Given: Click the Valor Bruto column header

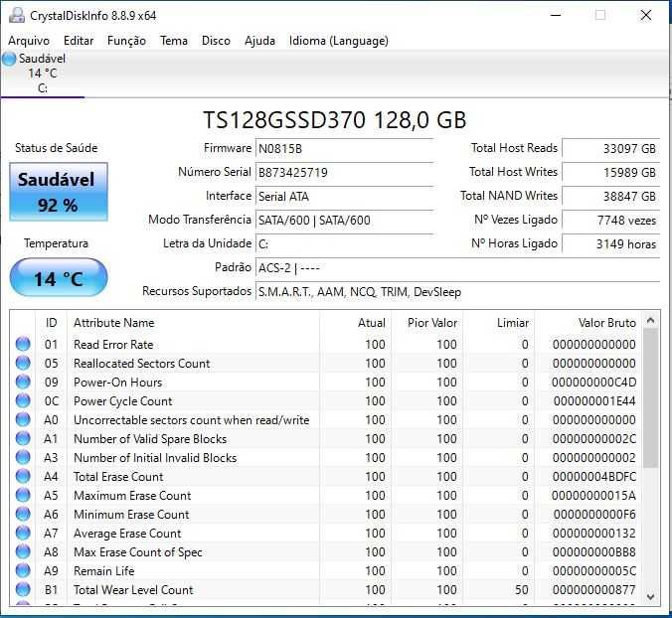Looking at the screenshot, I should (588, 323).
